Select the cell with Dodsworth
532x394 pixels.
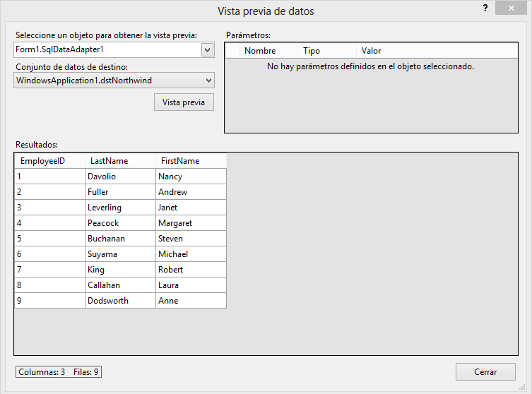(x=120, y=301)
